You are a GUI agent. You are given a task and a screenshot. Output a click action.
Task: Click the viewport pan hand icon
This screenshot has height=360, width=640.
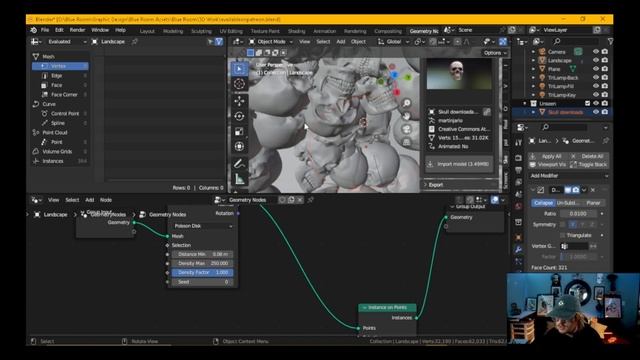coord(407,116)
